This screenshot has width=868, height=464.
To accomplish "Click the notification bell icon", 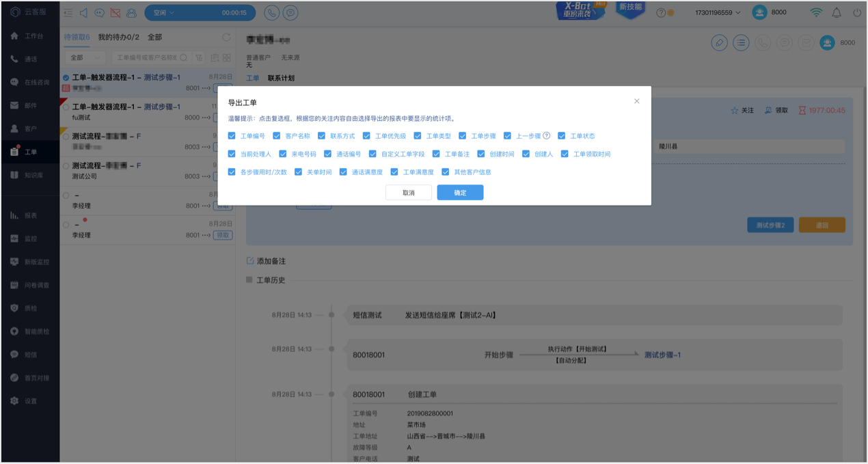I will point(837,12).
